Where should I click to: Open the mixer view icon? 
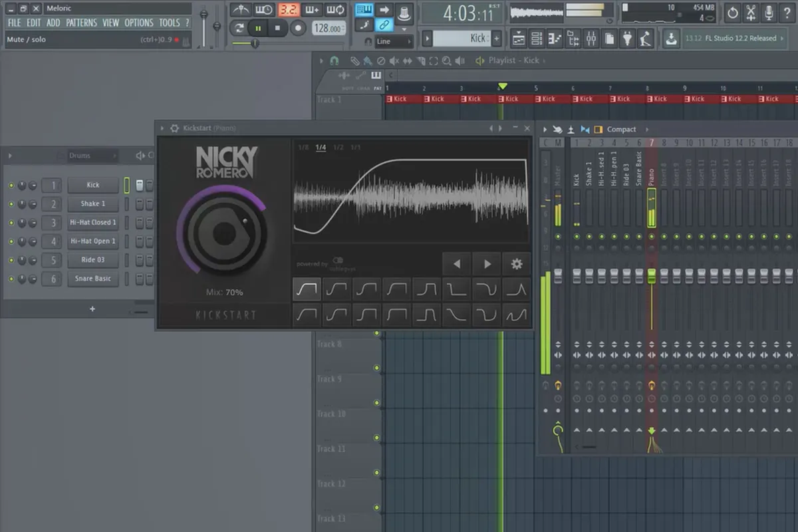[x=591, y=39]
